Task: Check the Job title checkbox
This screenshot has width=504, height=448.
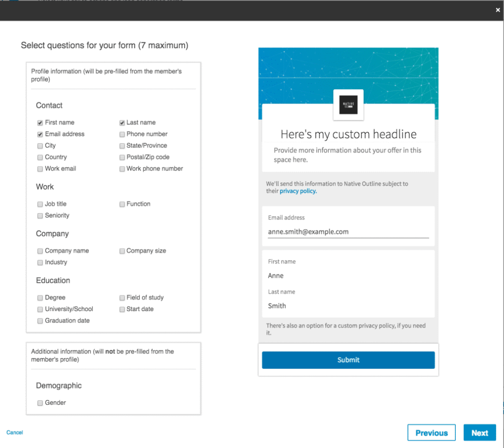Action: [x=40, y=204]
